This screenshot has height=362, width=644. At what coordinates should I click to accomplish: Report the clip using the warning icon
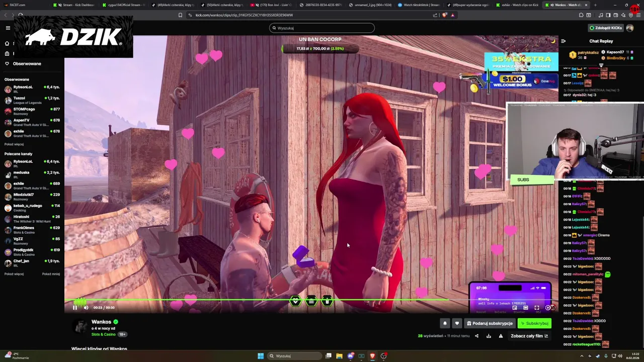click(501, 336)
